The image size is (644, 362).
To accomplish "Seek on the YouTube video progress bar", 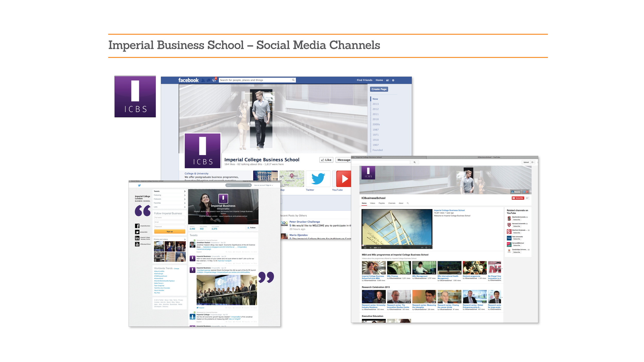I will click(x=397, y=245).
